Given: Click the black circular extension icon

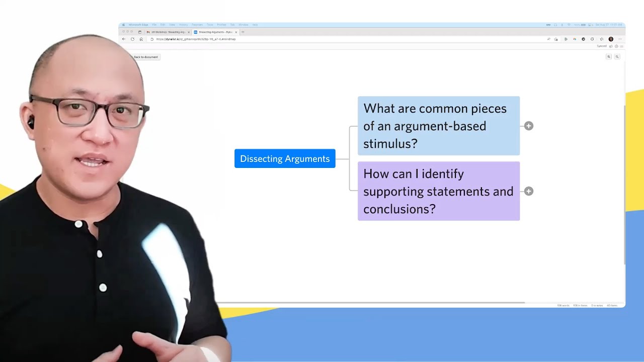Looking at the screenshot, I should click(584, 39).
